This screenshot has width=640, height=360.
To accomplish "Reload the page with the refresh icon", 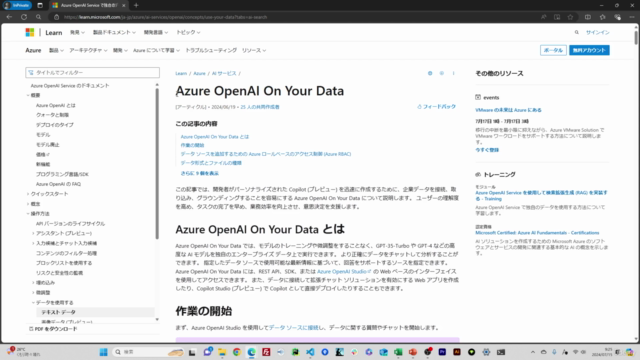I will pos(24,17).
